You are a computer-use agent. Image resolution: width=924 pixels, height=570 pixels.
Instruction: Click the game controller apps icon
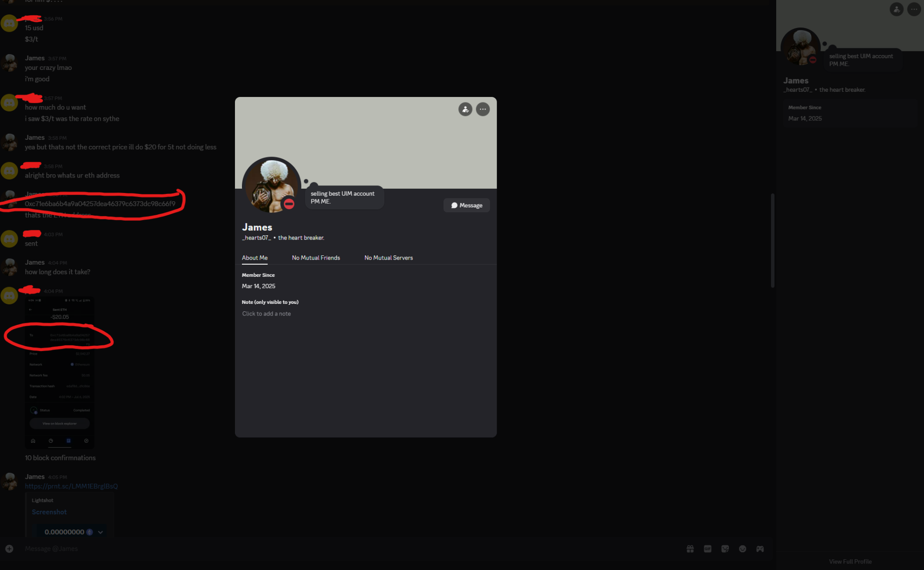pos(760,549)
